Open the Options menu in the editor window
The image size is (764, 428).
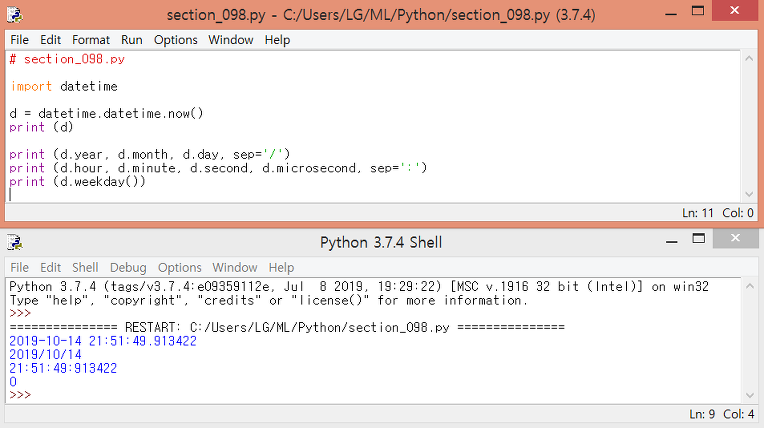point(175,40)
